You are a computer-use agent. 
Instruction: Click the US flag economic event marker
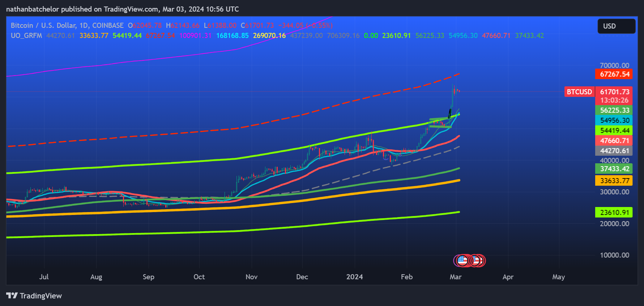click(462, 260)
